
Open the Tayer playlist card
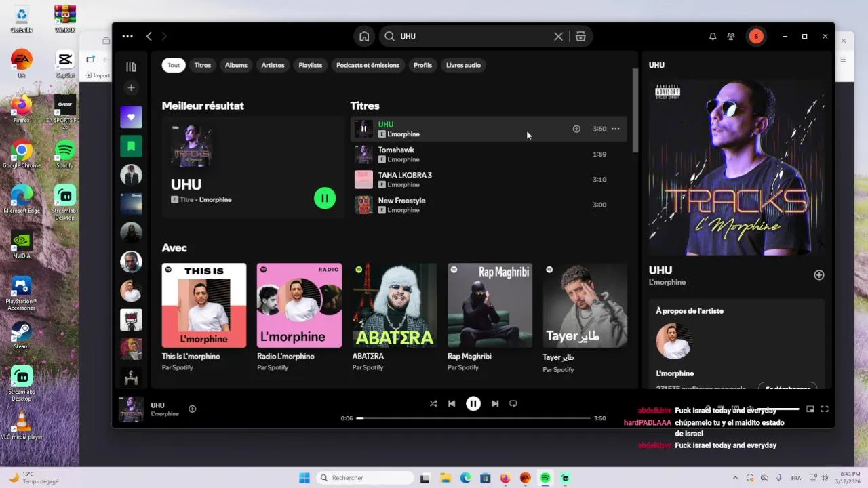pyautogui.click(x=585, y=317)
